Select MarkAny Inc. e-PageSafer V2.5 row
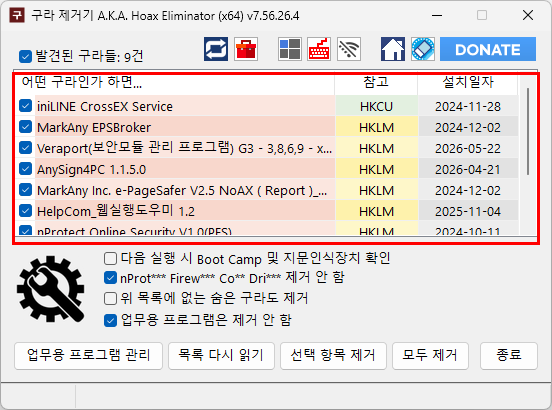Screen dimensions: 552x410 pyautogui.click(x=182, y=190)
